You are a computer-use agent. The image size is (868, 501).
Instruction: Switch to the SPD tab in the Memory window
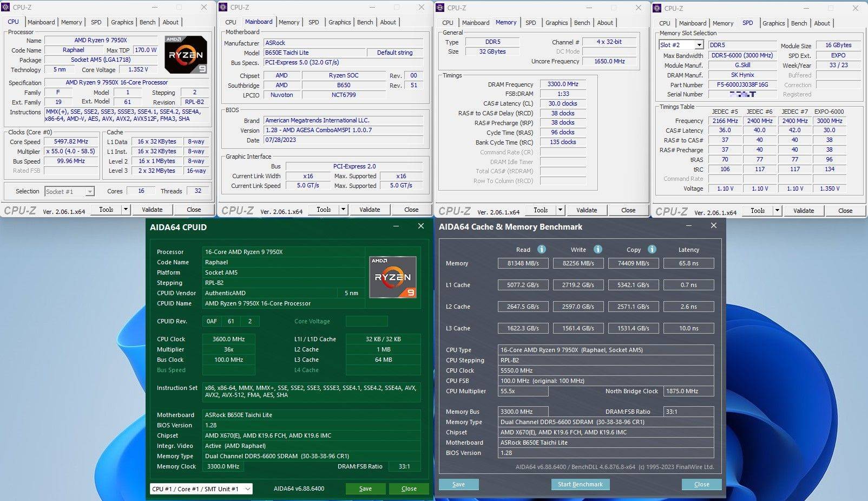point(531,22)
